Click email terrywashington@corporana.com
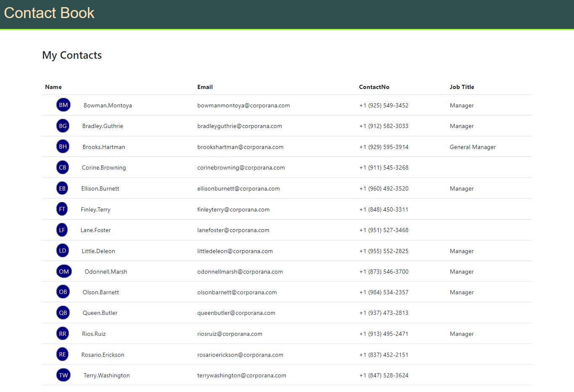Viewport: 574px width, 392px height. [x=242, y=375]
